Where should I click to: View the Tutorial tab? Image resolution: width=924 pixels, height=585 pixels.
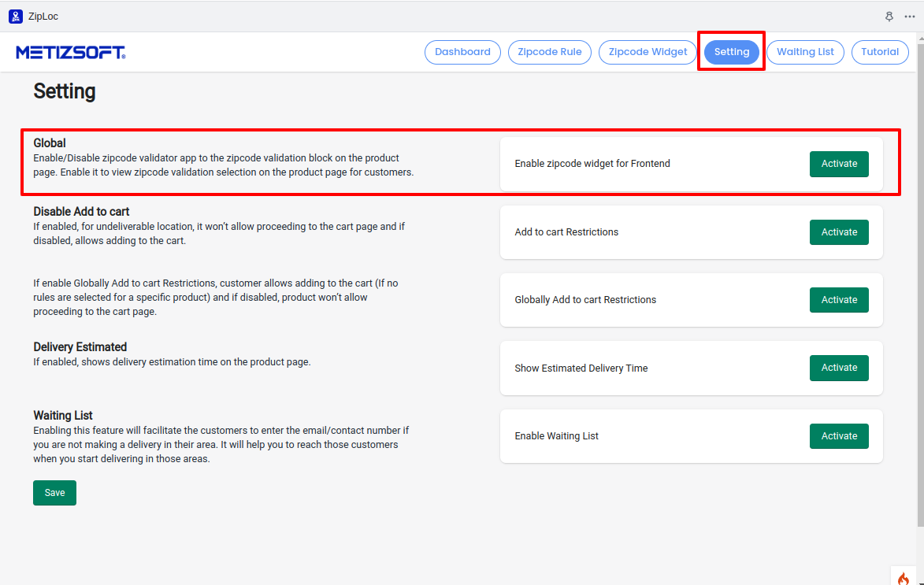[x=880, y=52]
